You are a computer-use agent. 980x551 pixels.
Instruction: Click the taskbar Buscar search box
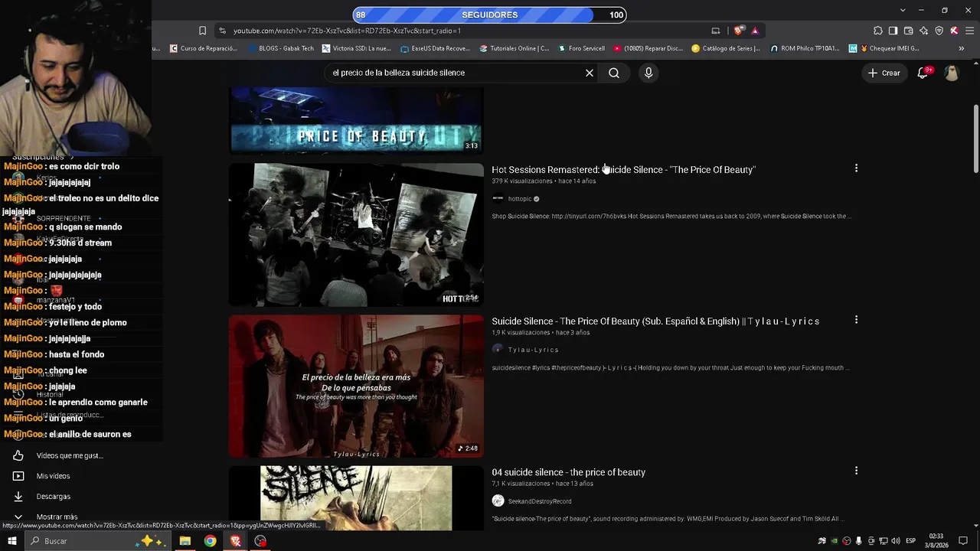pyautogui.click(x=97, y=541)
